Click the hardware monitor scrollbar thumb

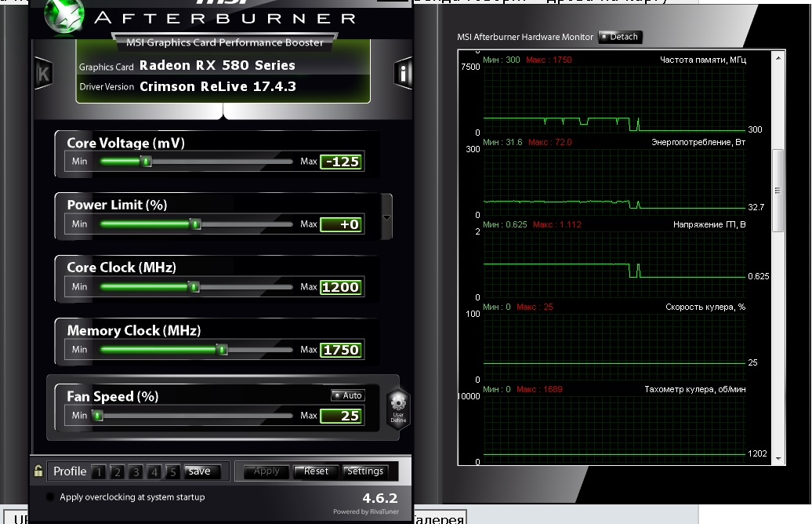click(x=778, y=191)
